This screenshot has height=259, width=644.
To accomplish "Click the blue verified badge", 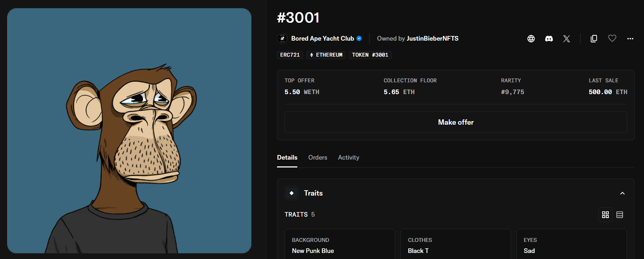I will coord(359,38).
